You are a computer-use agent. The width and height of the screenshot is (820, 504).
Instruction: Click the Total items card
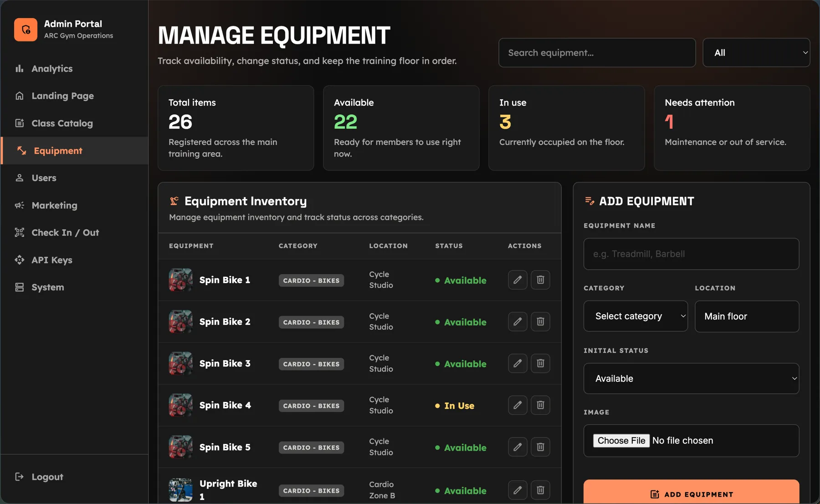(236, 128)
